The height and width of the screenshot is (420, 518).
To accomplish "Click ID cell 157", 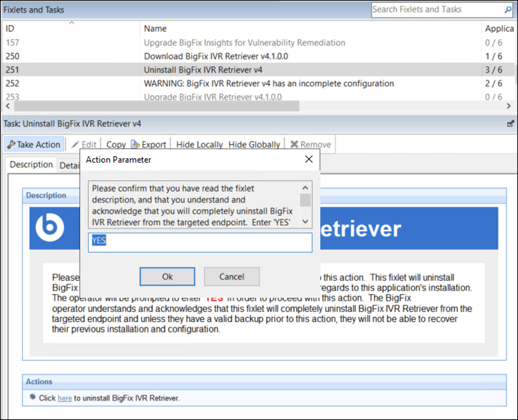I will tap(12, 43).
